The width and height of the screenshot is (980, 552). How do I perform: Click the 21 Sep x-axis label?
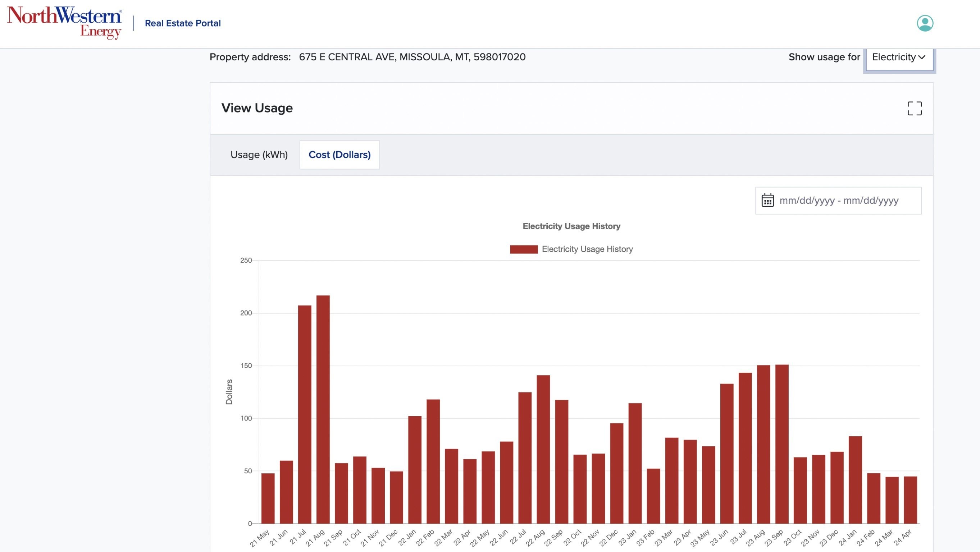coord(333,538)
